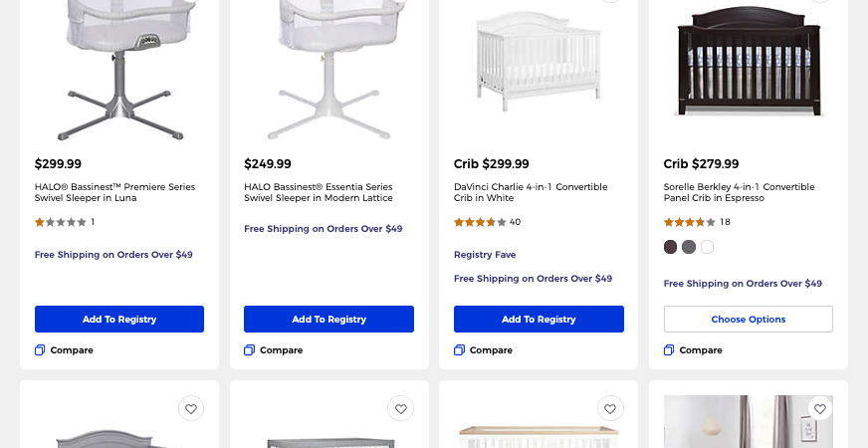This screenshot has width=868, height=448.
Task: Tap heart icon on fourth bottom-row product image
Action: [820, 409]
